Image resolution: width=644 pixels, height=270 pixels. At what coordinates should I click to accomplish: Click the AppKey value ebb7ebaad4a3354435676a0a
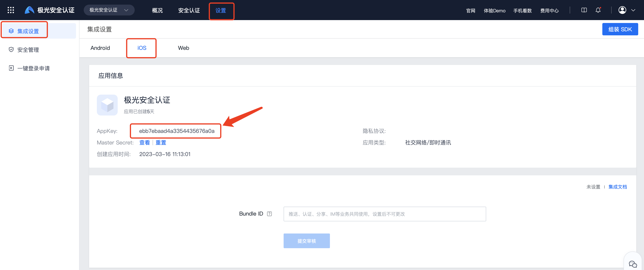[177, 131]
